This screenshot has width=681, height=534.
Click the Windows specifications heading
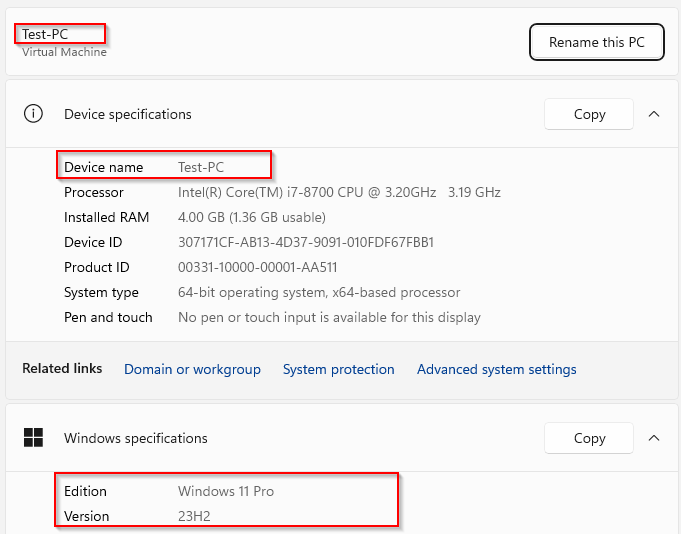pyautogui.click(x=136, y=438)
